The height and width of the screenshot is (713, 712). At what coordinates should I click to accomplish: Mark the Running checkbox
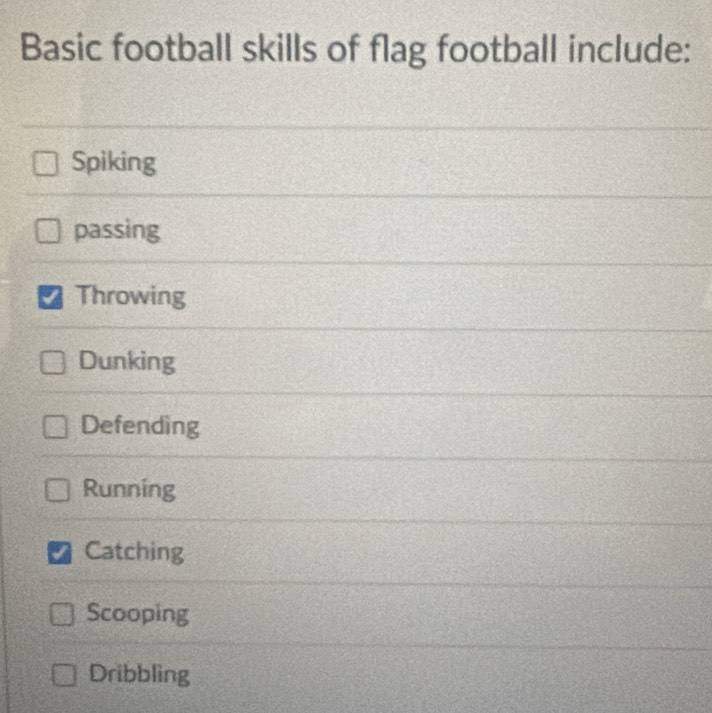[57, 490]
